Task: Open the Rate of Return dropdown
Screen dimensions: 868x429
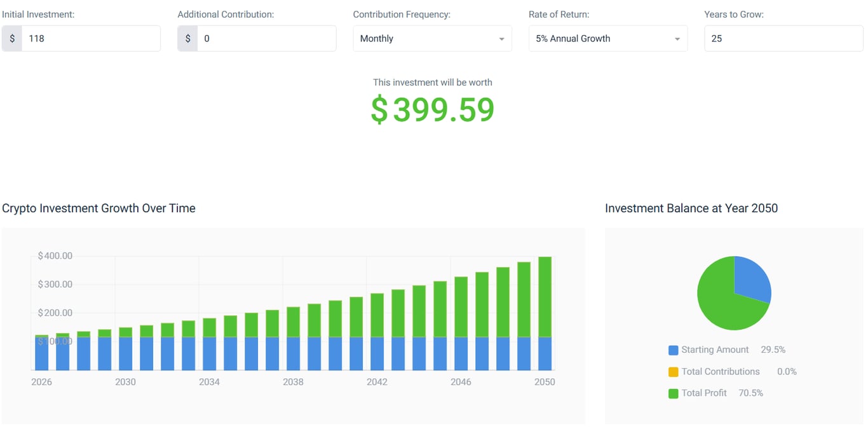Action: point(607,38)
